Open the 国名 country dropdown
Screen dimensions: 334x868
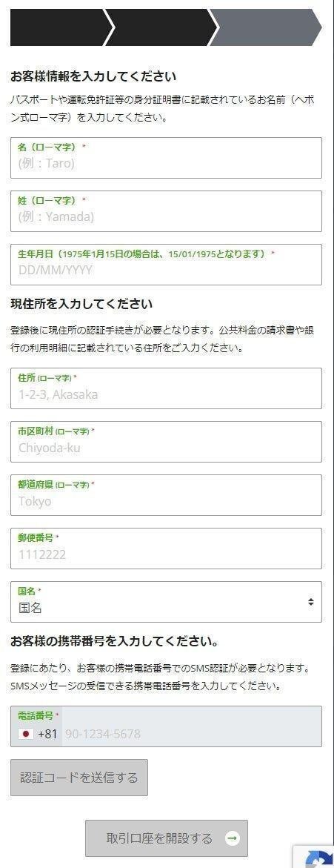click(166, 602)
